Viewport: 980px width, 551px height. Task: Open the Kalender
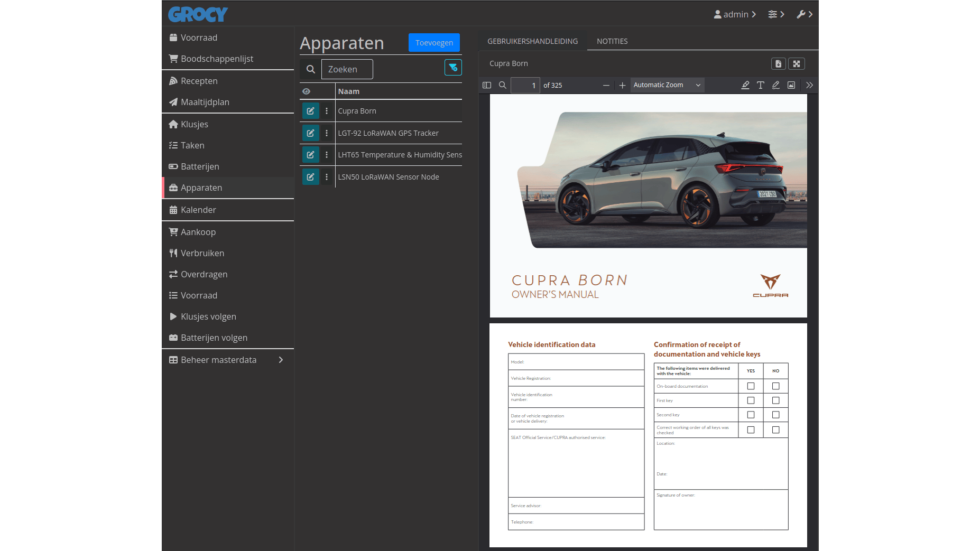228,210
